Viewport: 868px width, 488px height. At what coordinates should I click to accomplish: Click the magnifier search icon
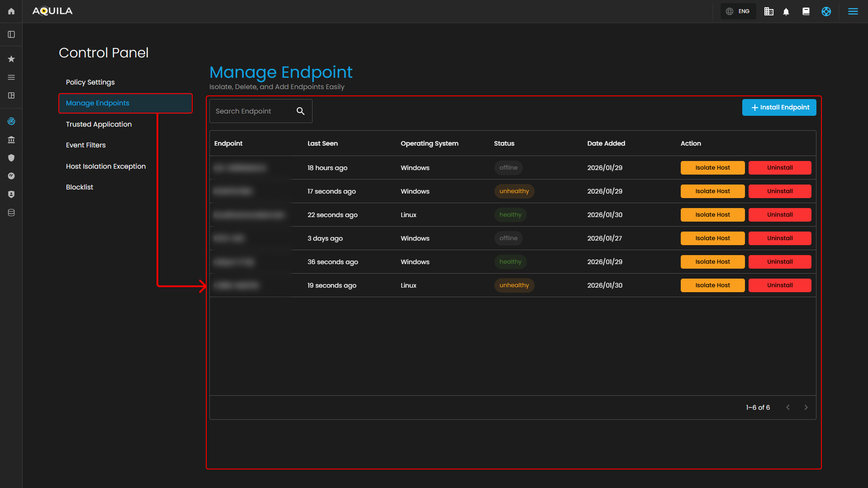tap(300, 111)
